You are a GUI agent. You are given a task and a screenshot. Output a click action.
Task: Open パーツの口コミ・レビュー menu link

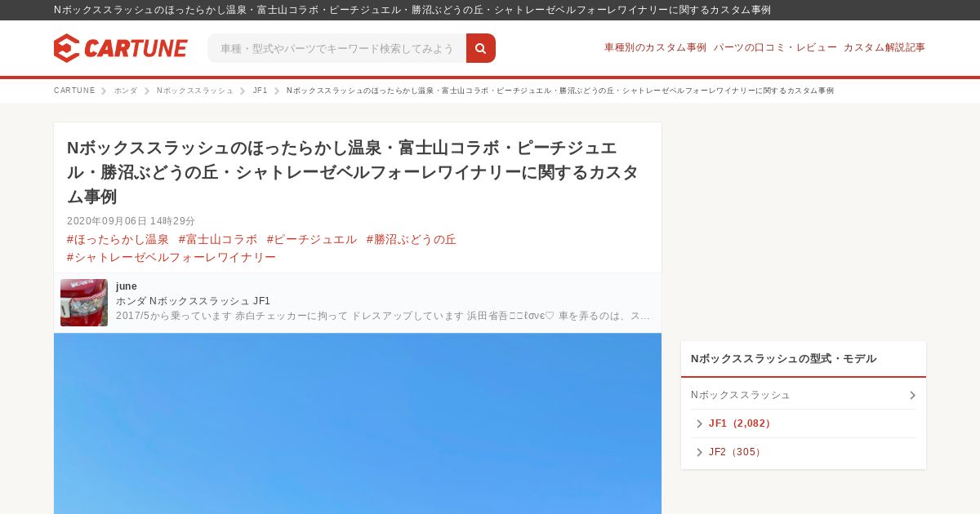(x=775, y=47)
